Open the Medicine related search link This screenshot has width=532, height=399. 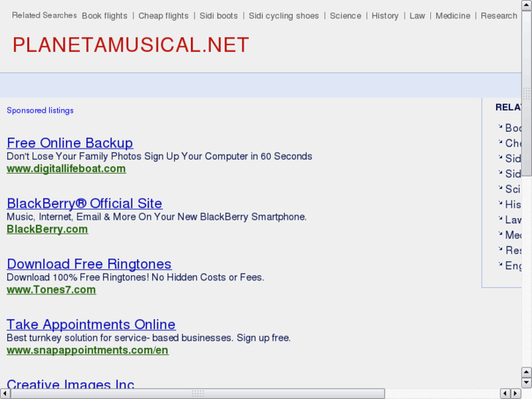coord(453,16)
